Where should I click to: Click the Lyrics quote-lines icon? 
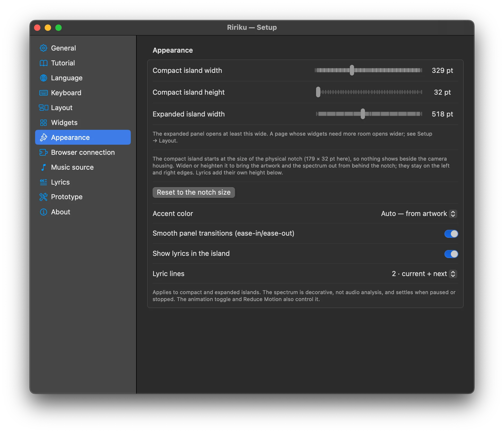pyautogui.click(x=43, y=182)
